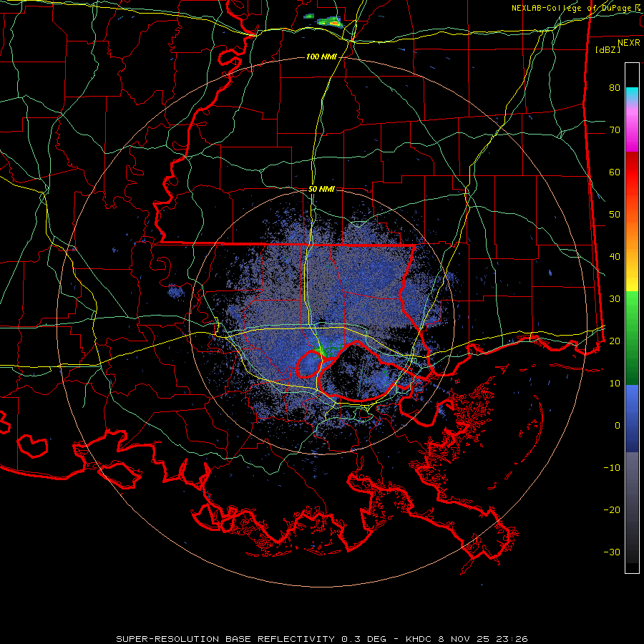Click the 50 dBZ scale value

coord(615,215)
